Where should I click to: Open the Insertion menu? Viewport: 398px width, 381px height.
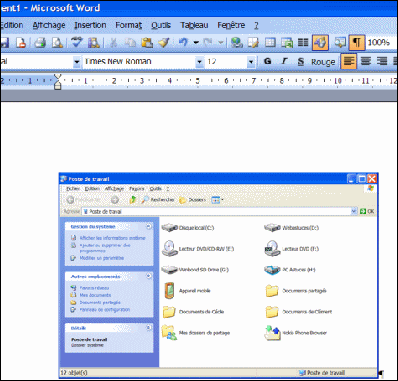[x=90, y=25]
